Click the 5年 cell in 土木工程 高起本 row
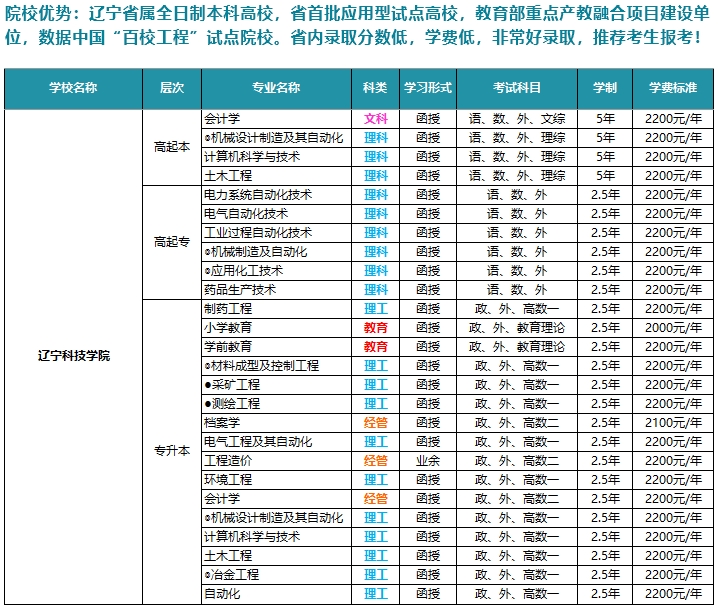Screen dimensions: 718x608 point(605,176)
